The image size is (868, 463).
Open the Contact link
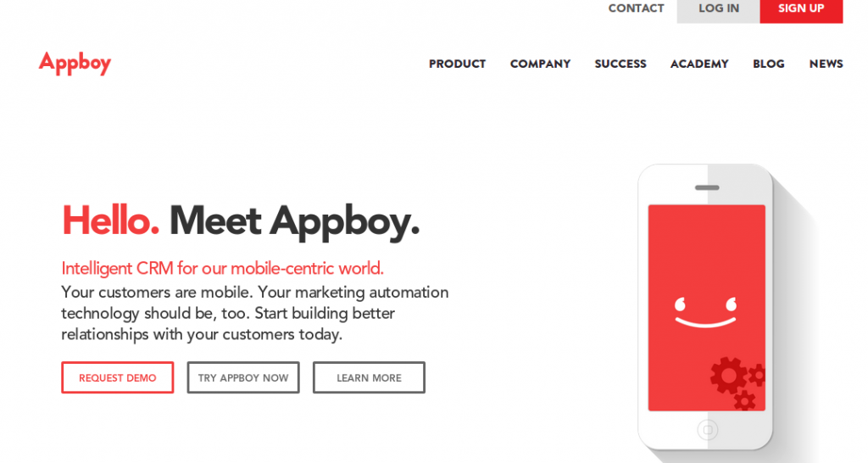pyautogui.click(x=636, y=8)
